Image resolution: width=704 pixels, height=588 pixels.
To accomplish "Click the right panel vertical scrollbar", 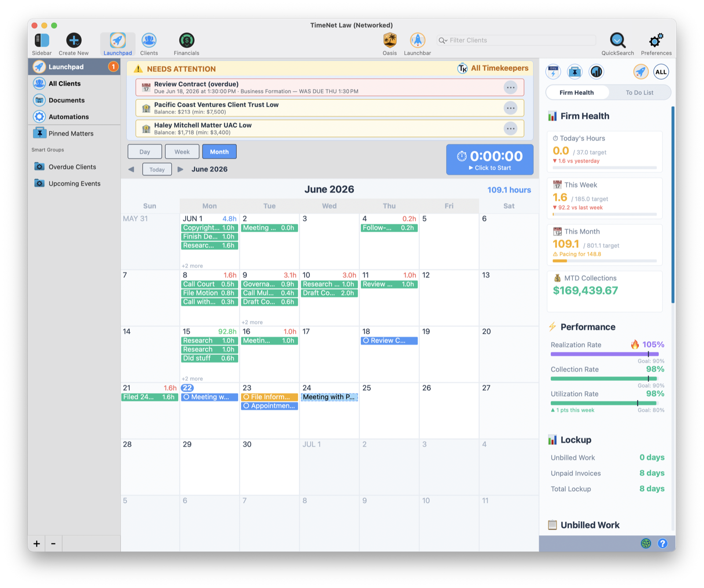I will point(673,205).
